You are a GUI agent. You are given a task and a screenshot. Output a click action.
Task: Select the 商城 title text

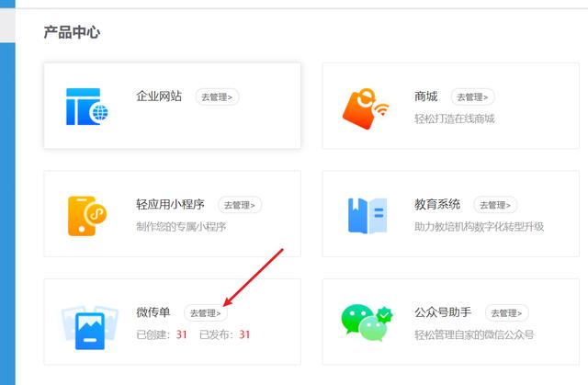click(426, 96)
